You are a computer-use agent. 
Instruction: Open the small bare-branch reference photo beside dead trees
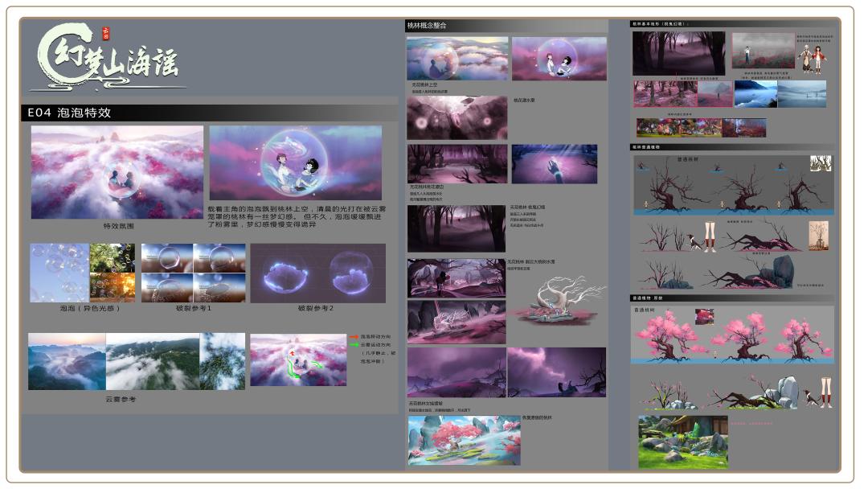click(x=821, y=163)
